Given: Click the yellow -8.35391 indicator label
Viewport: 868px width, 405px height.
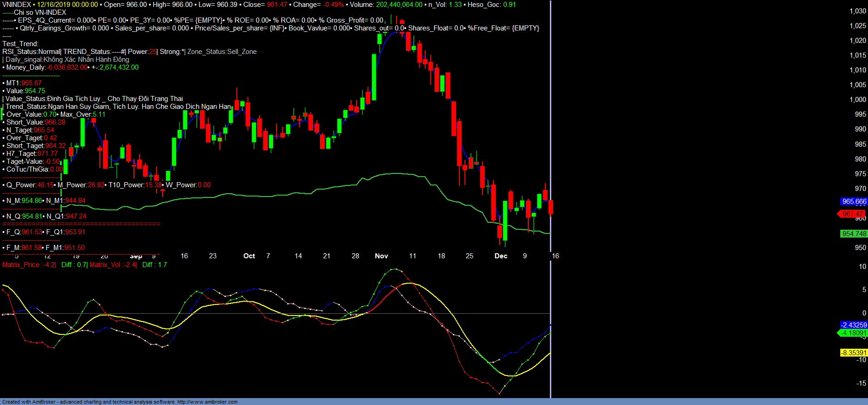Looking at the screenshot, I should coord(853,353).
